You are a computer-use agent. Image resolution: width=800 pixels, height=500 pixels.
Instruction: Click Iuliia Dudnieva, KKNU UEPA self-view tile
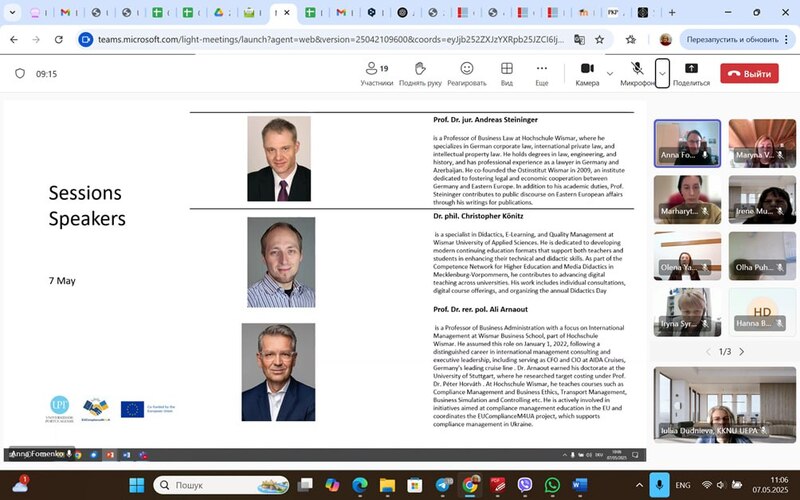[724, 404]
